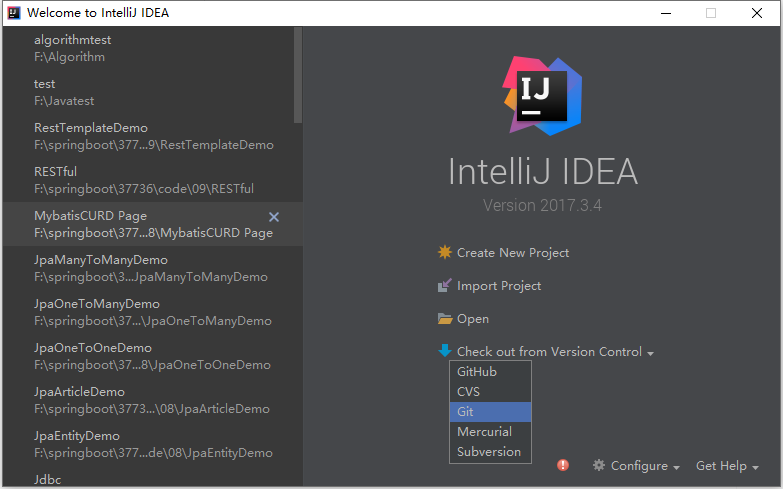Click the F:\springboot\37736\code\09\RESTful path
783x489 pixels.
144,189
